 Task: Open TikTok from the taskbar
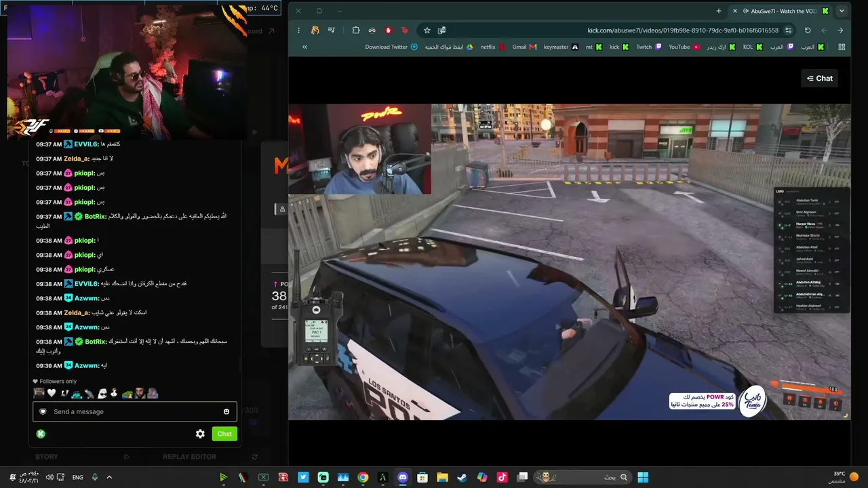tap(502, 477)
